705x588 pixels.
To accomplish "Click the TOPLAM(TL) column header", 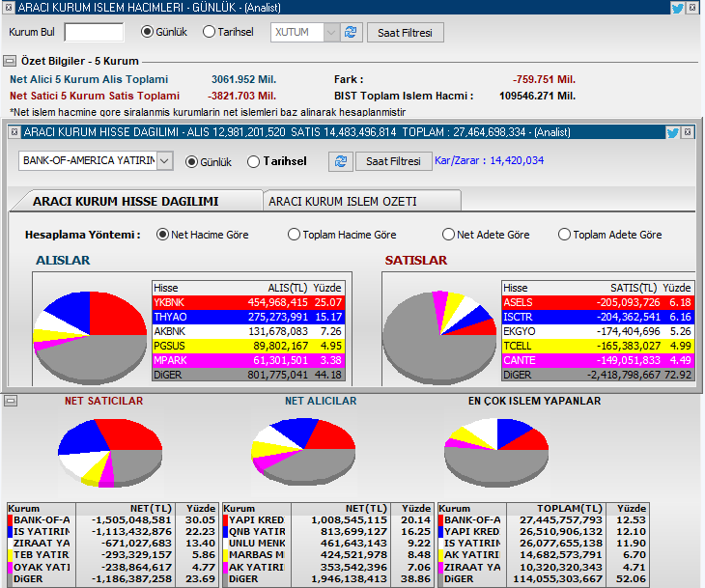I will tap(556, 509).
